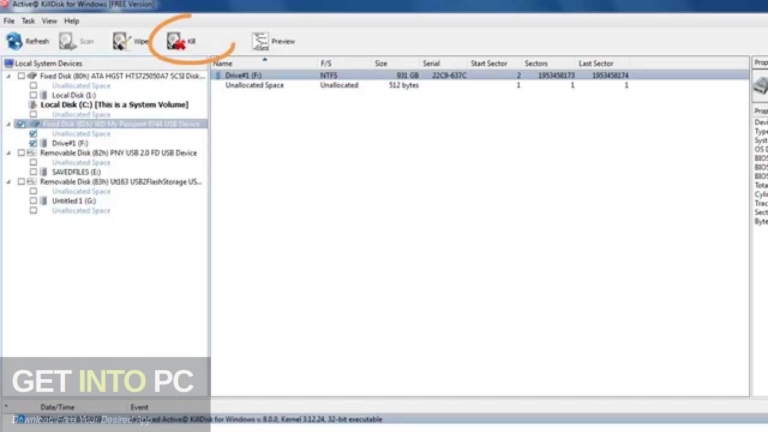Collapse the Removable Disk (83h) Ut163 node
The height and width of the screenshot is (432, 768).
[8, 182]
